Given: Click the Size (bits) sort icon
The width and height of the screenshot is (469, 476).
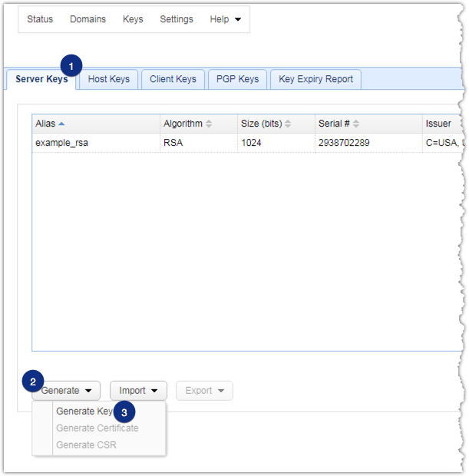Looking at the screenshot, I should [x=289, y=124].
